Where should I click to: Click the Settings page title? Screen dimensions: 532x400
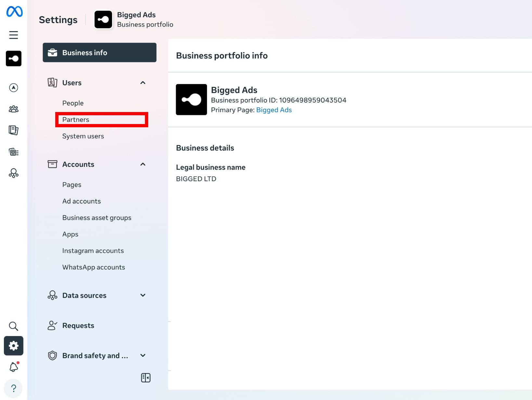click(58, 20)
